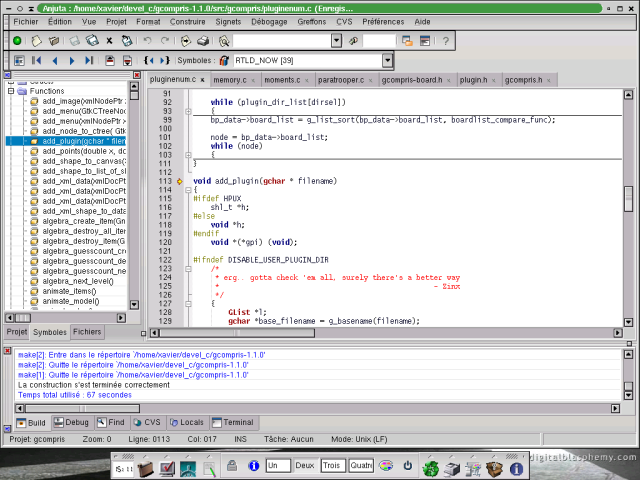Click the Print icon in toolbar
Screen dimensions: 640x480
tap(203, 41)
